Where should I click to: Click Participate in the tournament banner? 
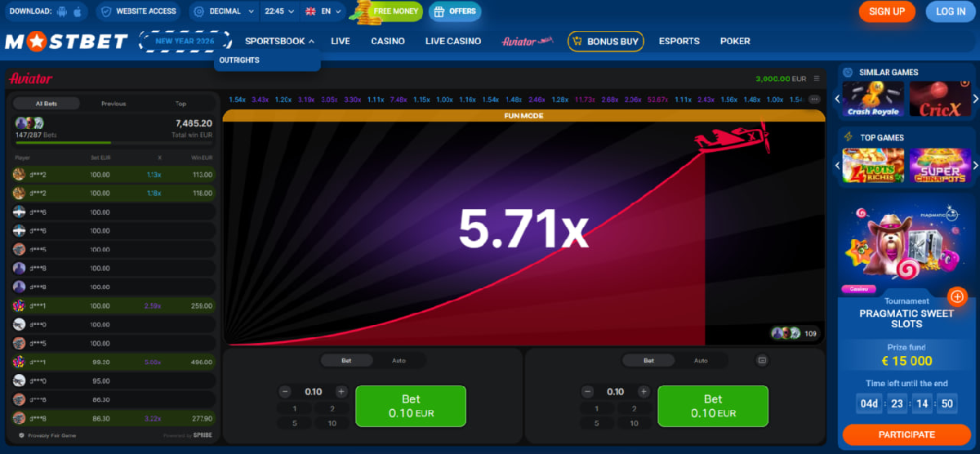(x=907, y=434)
